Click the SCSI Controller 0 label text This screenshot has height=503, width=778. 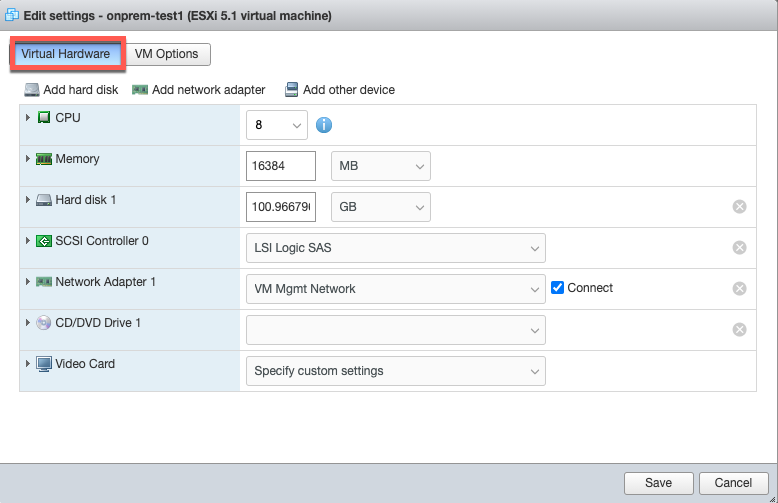tap(102, 241)
